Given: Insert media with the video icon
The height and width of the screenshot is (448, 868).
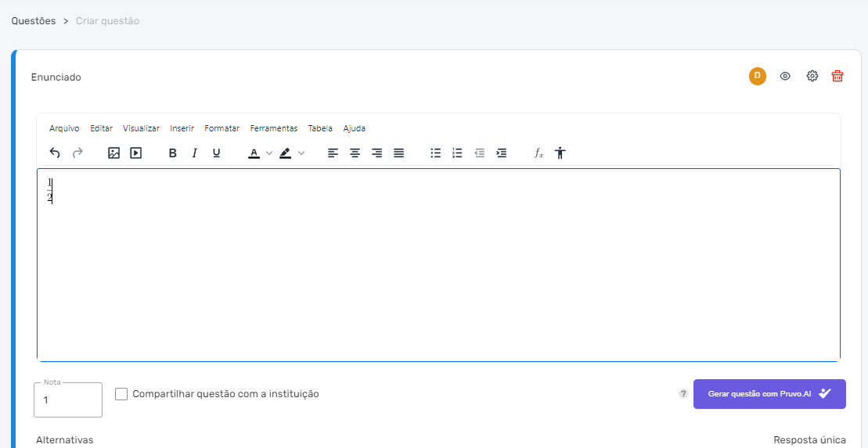Looking at the screenshot, I should [135, 153].
